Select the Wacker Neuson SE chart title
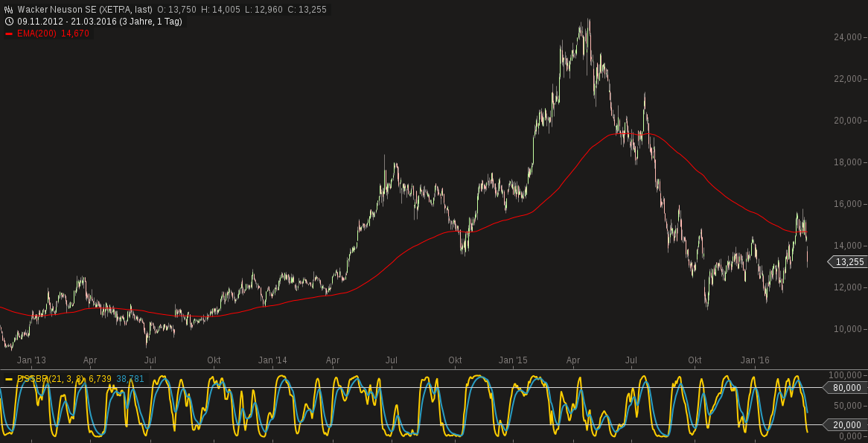This screenshot has width=868, height=443. pos(58,9)
